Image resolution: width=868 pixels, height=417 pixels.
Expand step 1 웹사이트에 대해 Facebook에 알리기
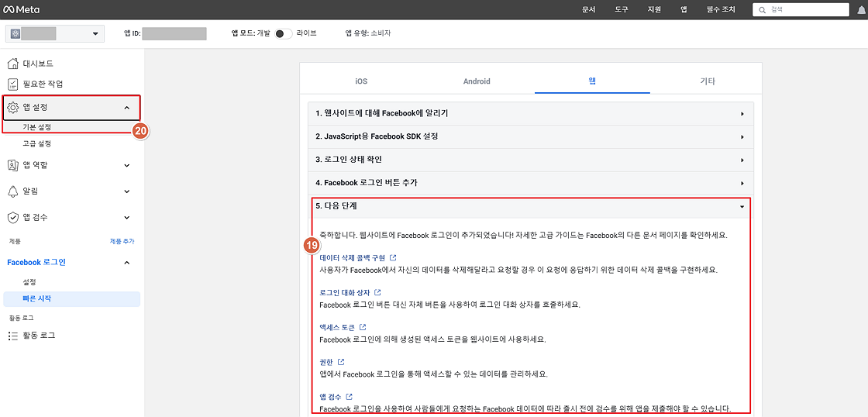(x=531, y=113)
